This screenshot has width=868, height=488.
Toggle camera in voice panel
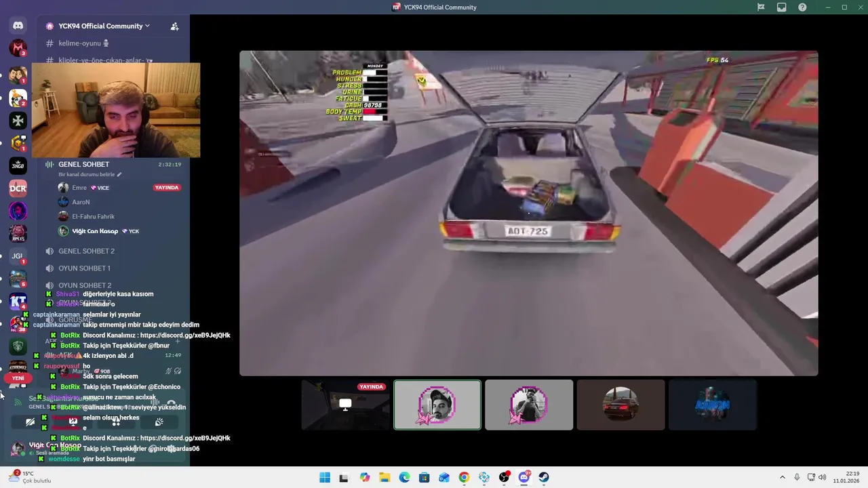point(30,422)
